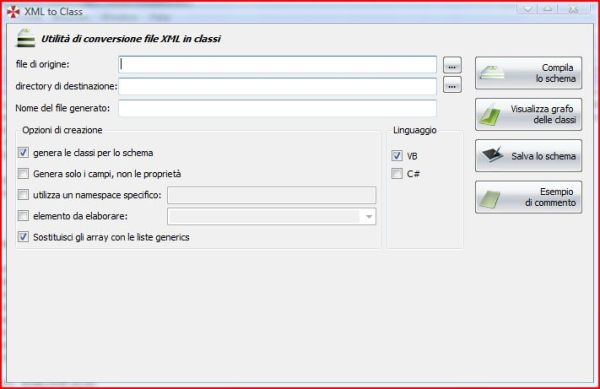600x389 pixels.
Task: Open Visualizza grafo delle classi
Action: pos(528,114)
